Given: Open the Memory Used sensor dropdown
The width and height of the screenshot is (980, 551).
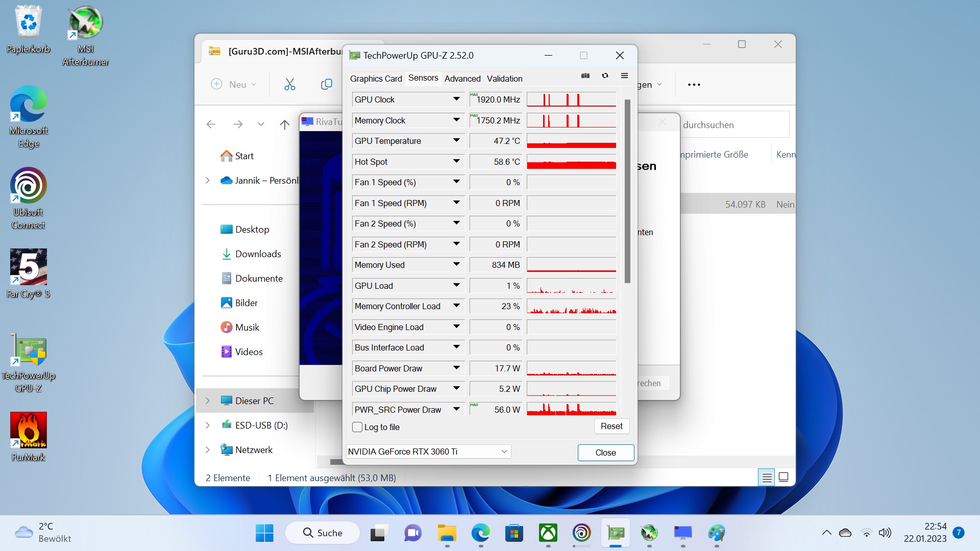Looking at the screenshot, I should tap(456, 265).
